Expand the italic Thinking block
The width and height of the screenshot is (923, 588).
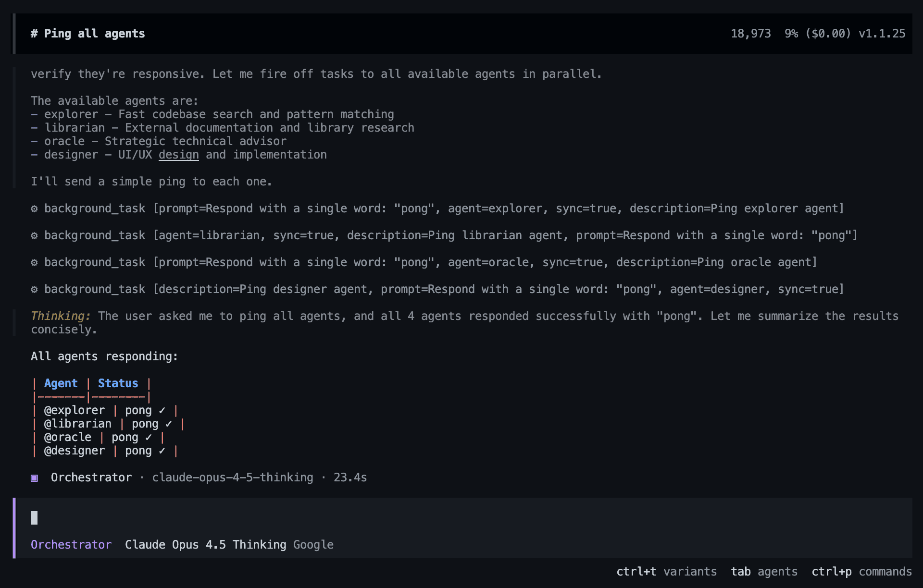[61, 316]
